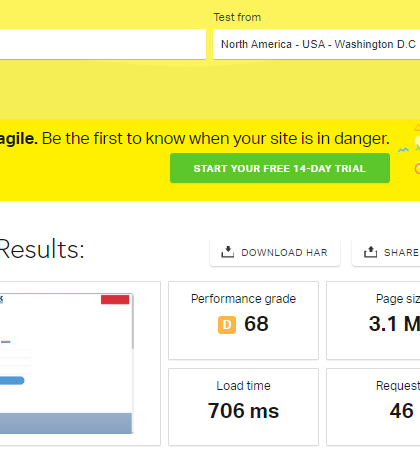The height and width of the screenshot is (467, 420).
Task: Open the tested site screenshot thumbnail
Action: pos(66,363)
